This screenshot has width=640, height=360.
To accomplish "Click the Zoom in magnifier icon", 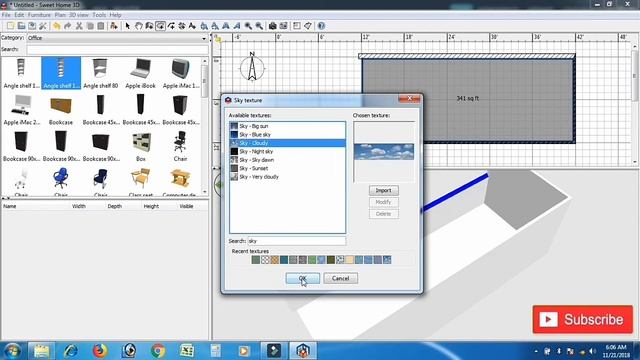I will pos(248,26).
